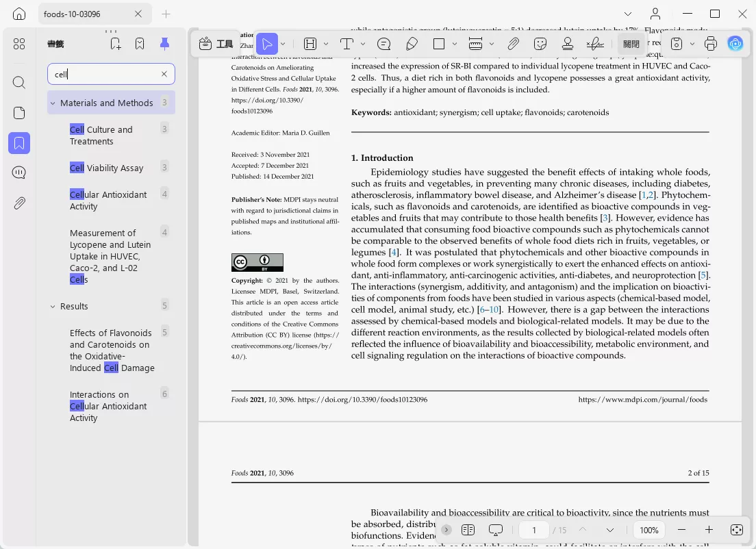The height and width of the screenshot is (549, 756).
Task: Open Measurement of Lycopene and Lutein Uptake bookmark
Action: pos(110,256)
